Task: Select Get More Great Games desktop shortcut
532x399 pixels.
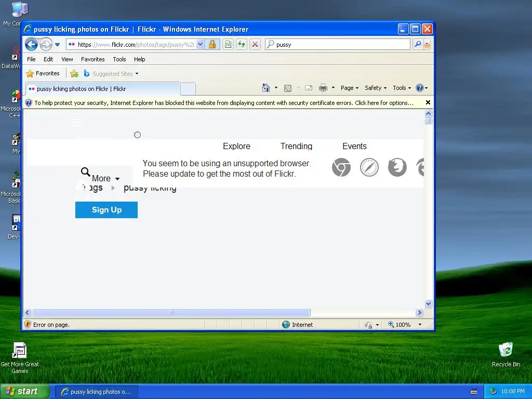Action: (x=20, y=358)
